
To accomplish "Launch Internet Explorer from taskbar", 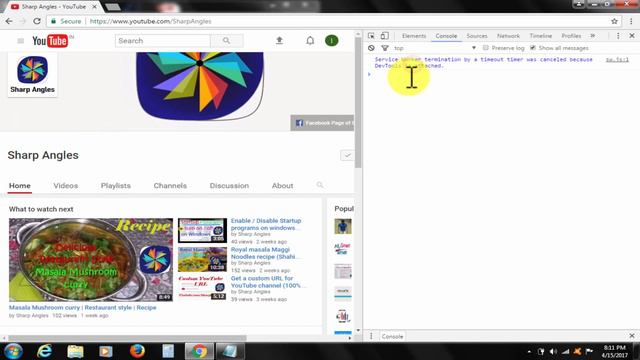I will pyautogui.click(x=44, y=351).
